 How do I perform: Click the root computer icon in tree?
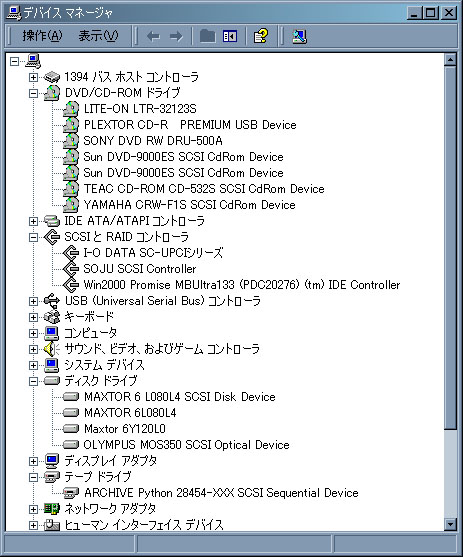33,61
